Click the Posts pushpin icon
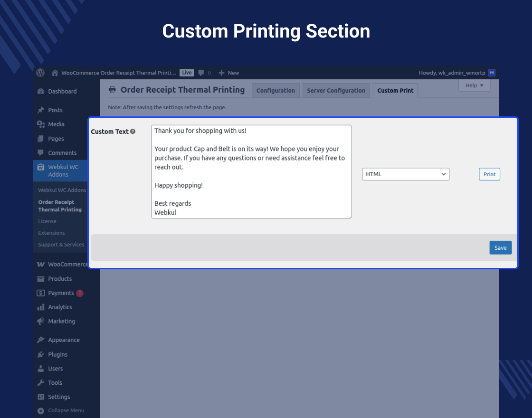This screenshot has height=418, width=532. coord(41,110)
